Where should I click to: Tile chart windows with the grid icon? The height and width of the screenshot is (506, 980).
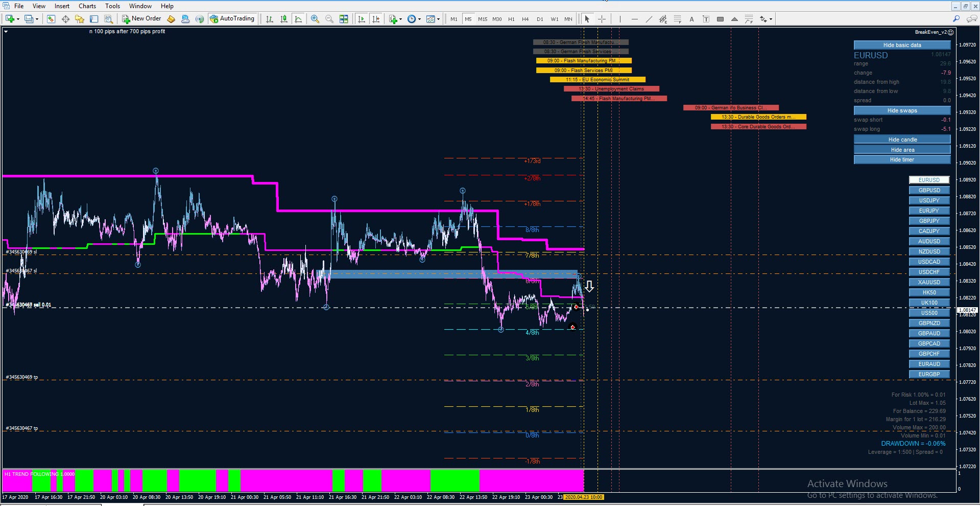(344, 19)
